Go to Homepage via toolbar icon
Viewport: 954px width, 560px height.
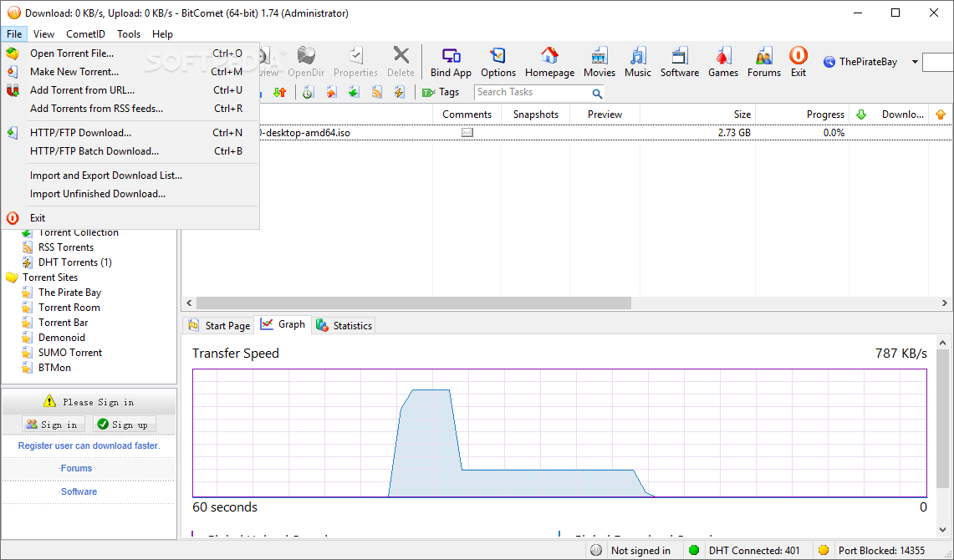(x=549, y=62)
